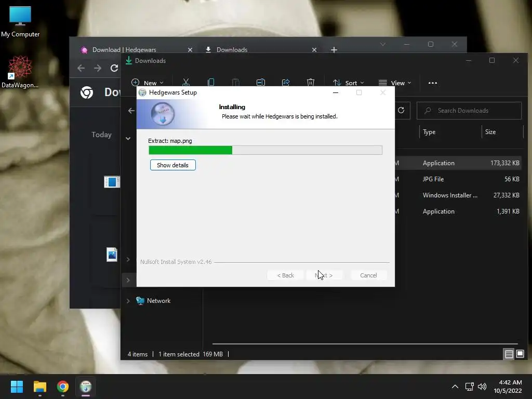Viewport: 532px width, 399px height.
Task: Go back in Chrome browser
Action: (81, 68)
